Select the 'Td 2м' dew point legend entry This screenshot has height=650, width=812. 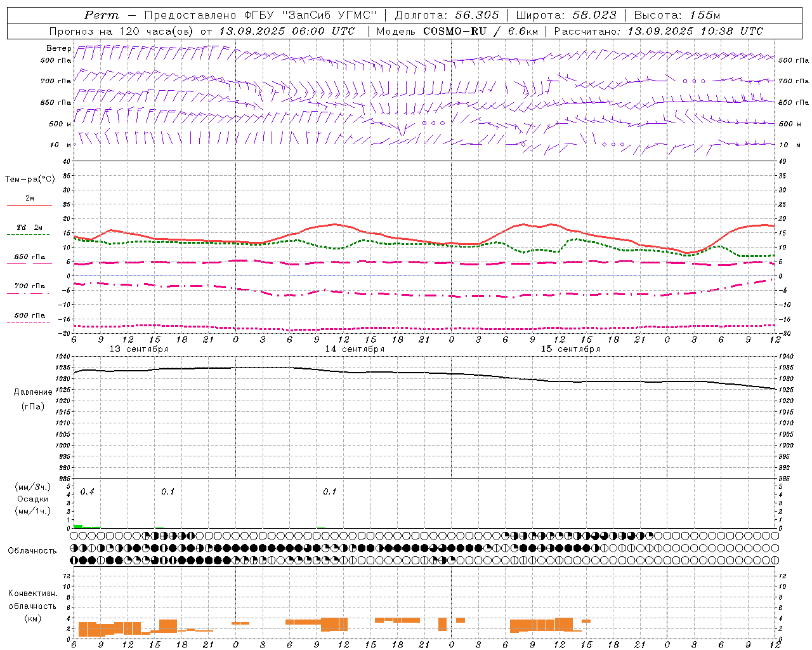[x=29, y=227]
